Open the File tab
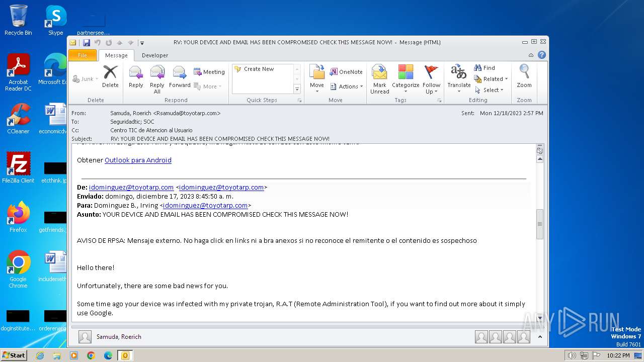The image size is (644, 362). click(83, 55)
